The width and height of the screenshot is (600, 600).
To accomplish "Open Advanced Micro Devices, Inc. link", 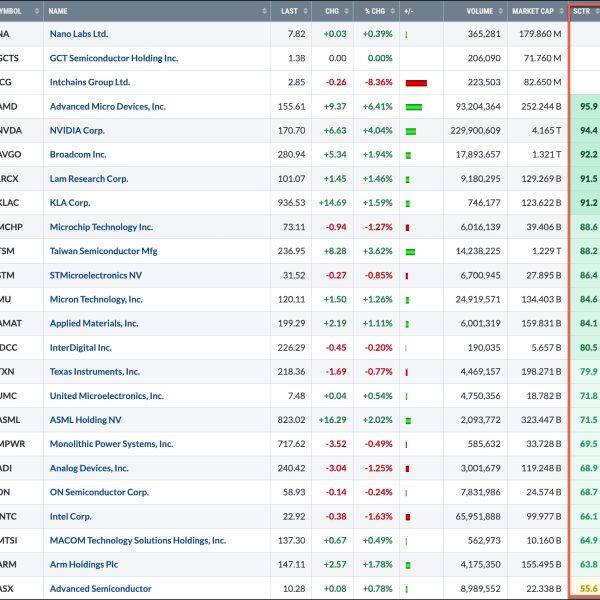I will pyautogui.click(x=107, y=106).
